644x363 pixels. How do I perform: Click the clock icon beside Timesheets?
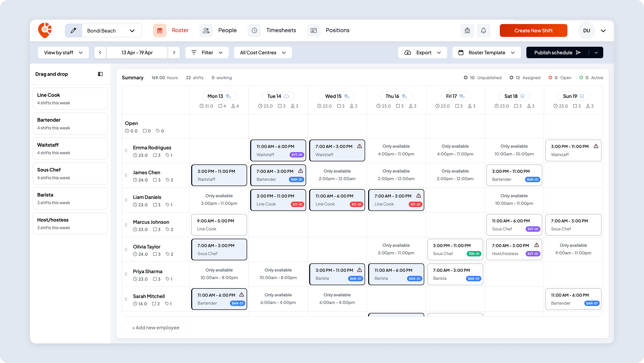(254, 30)
